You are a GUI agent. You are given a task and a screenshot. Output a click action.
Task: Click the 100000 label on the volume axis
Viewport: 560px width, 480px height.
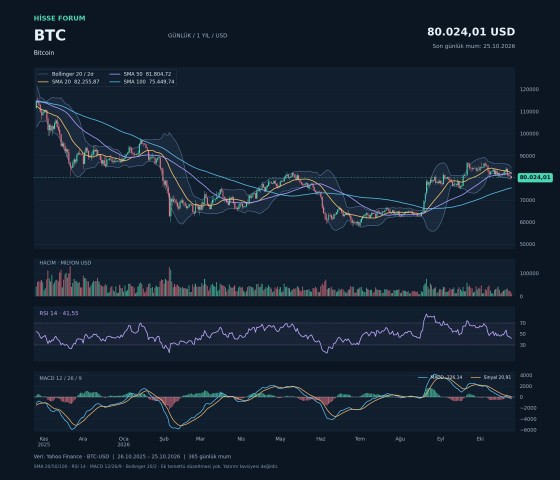point(530,273)
